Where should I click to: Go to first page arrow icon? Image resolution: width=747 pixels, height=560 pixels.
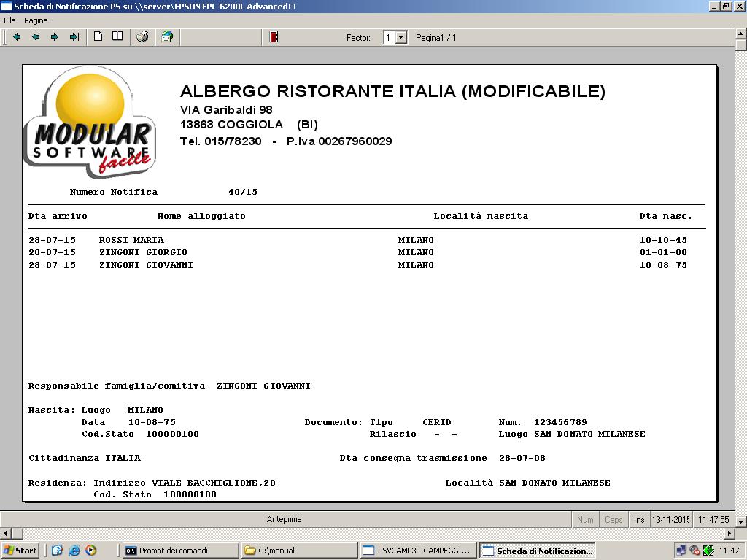click(16, 36)
